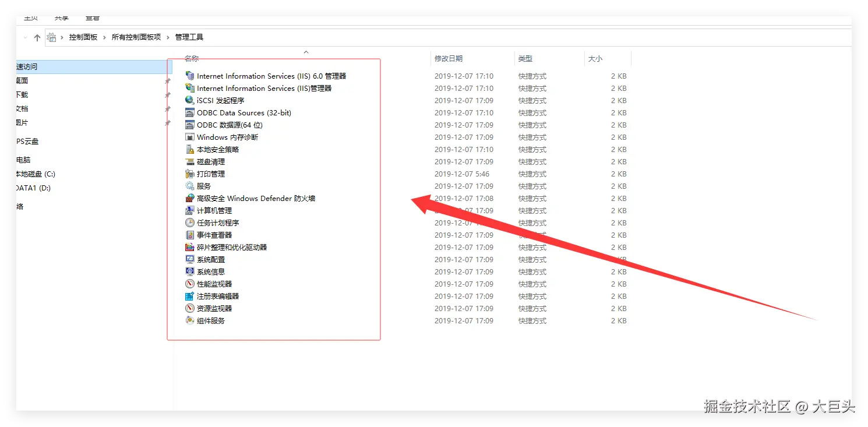868x427 pixels.
Task: Navigate up using the parent folder arrow
Action: coord(37,36)
